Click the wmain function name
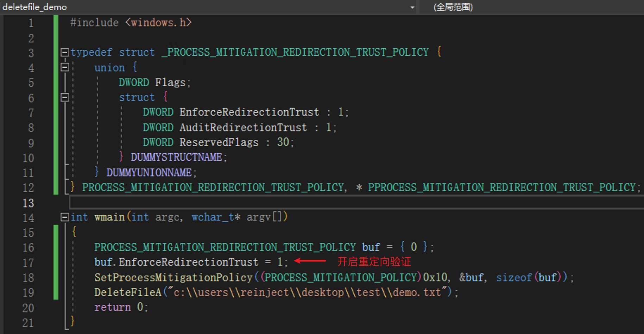The image size is (644, 334). 109,217
